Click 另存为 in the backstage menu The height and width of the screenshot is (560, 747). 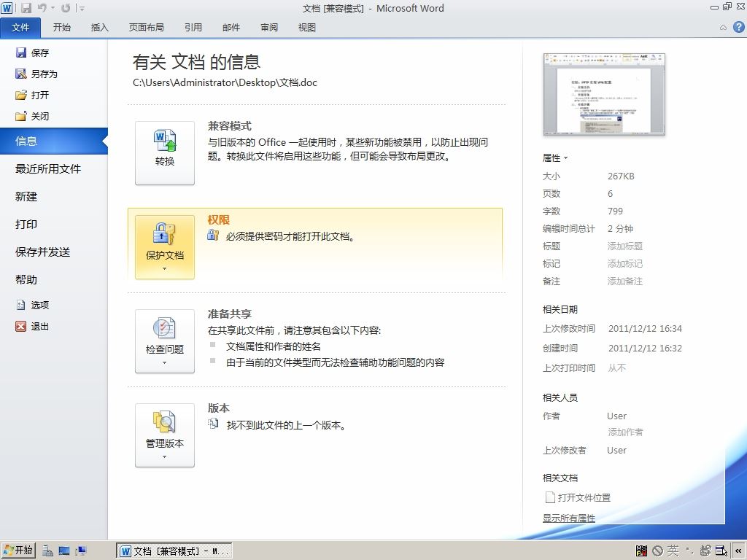point(36,74)
